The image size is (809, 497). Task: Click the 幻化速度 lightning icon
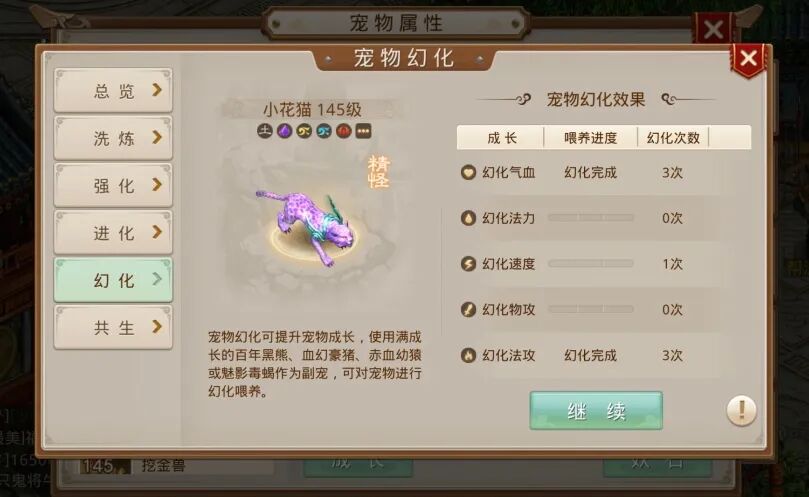coord(468,264)
